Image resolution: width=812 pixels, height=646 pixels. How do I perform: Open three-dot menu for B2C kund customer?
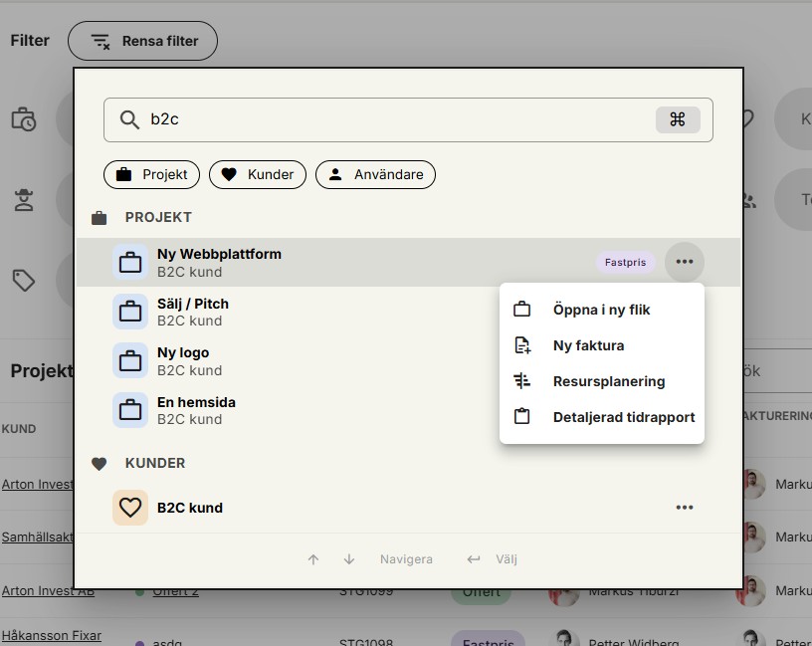[x=684, y=508]
